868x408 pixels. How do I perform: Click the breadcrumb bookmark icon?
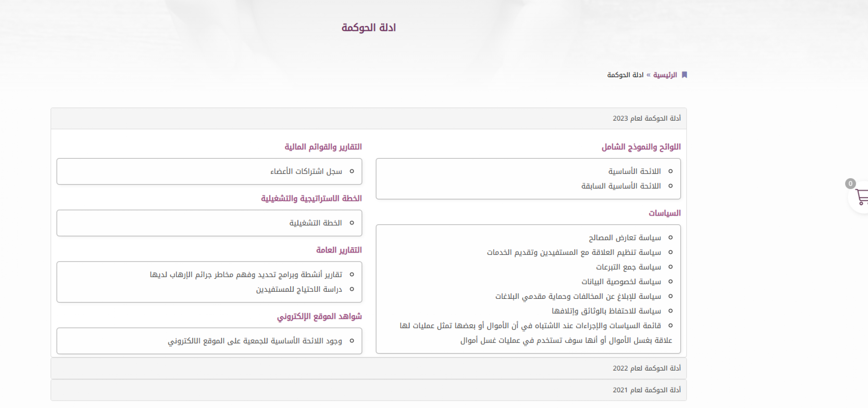[x=684, y=75]
